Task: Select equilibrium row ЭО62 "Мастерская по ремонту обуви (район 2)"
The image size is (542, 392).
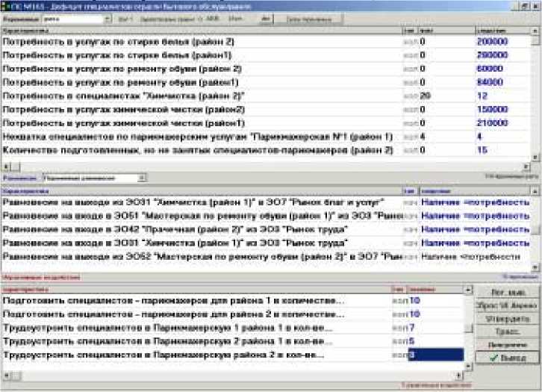Action: pyautogui.click(x=267, y=257)
